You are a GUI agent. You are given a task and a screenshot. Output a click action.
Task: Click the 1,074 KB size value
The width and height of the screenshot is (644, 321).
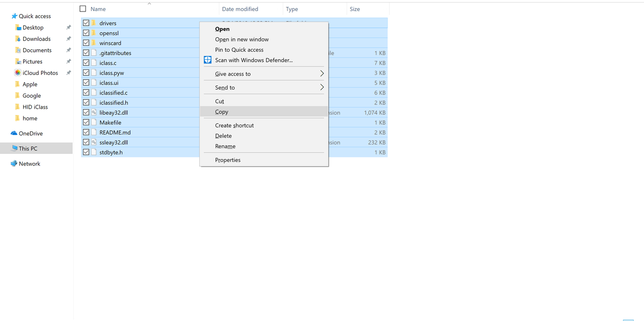(x=375, y=113)
